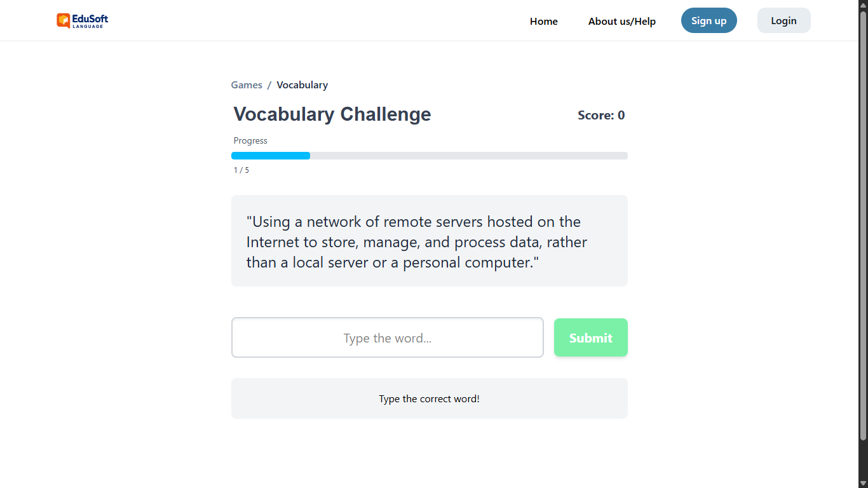Click the scrollbar up arrow
This screenshot has height=488, width=868.
tap(863, 5)
